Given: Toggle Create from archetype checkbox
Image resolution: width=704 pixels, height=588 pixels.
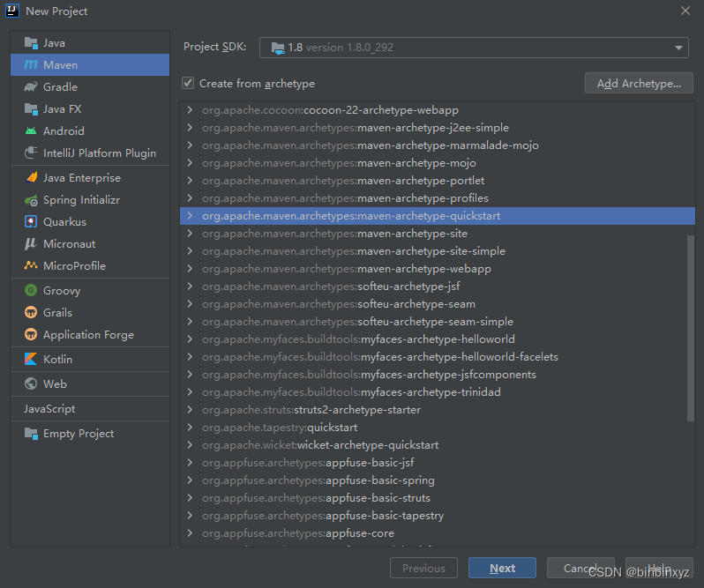Looking at the screenshot, I should coord(188,83).
